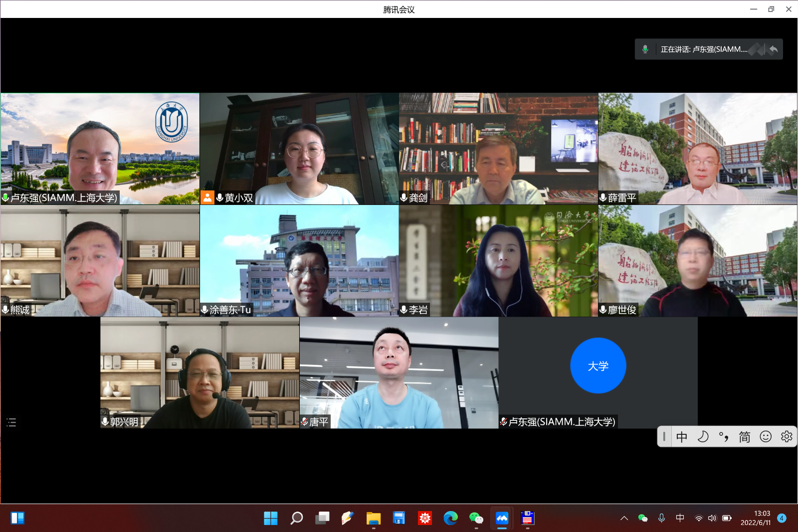
Task: Click the microphone icon next to 李岩
Action: pyautogui.click(x=404, y=310)
